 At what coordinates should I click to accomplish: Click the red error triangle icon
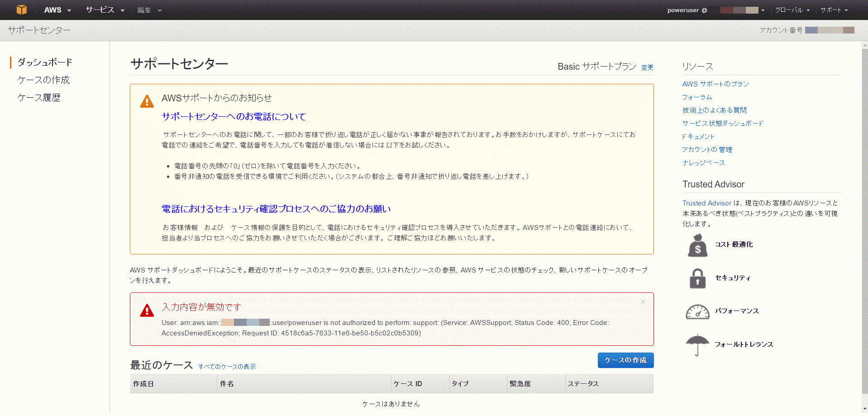[147, 311]
